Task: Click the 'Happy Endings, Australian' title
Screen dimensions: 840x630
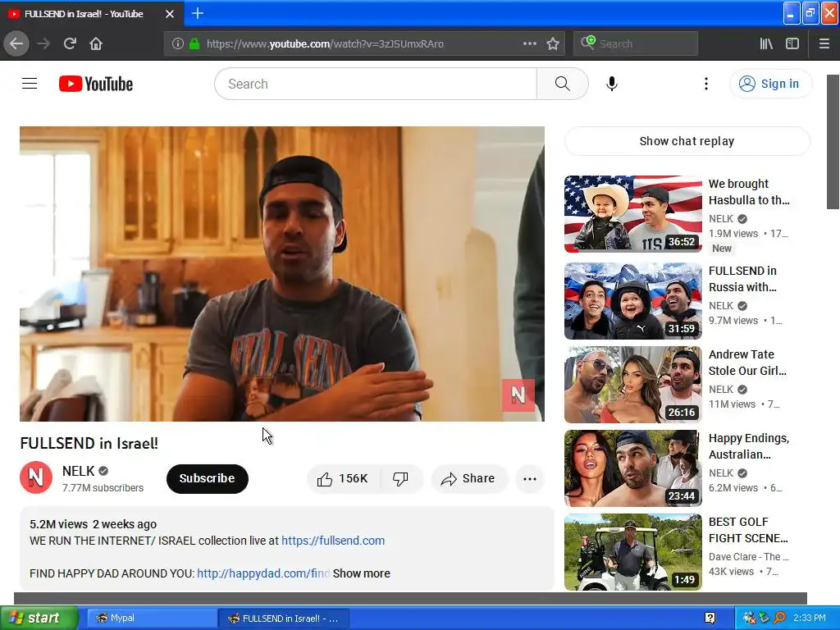Action: 749,446
